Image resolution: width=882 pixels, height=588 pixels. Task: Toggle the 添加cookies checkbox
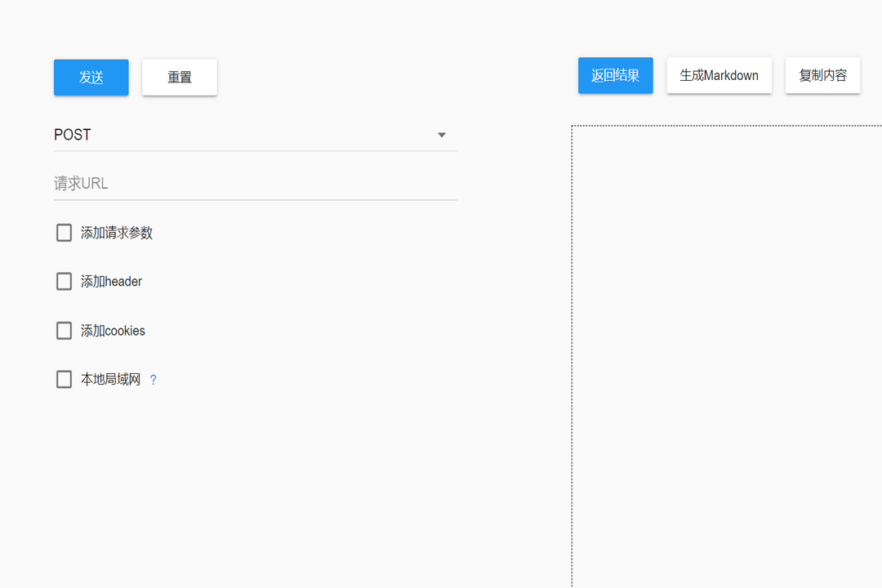click(x=64, y=330)
